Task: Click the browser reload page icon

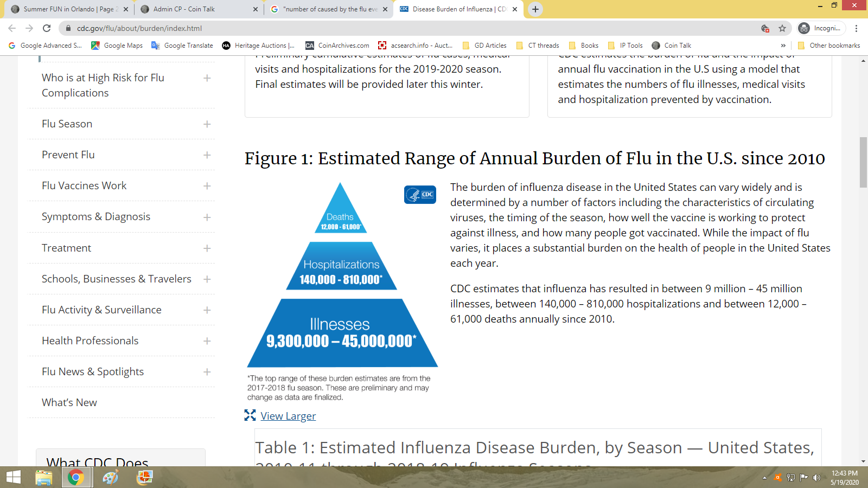Action: coord(47,28)
